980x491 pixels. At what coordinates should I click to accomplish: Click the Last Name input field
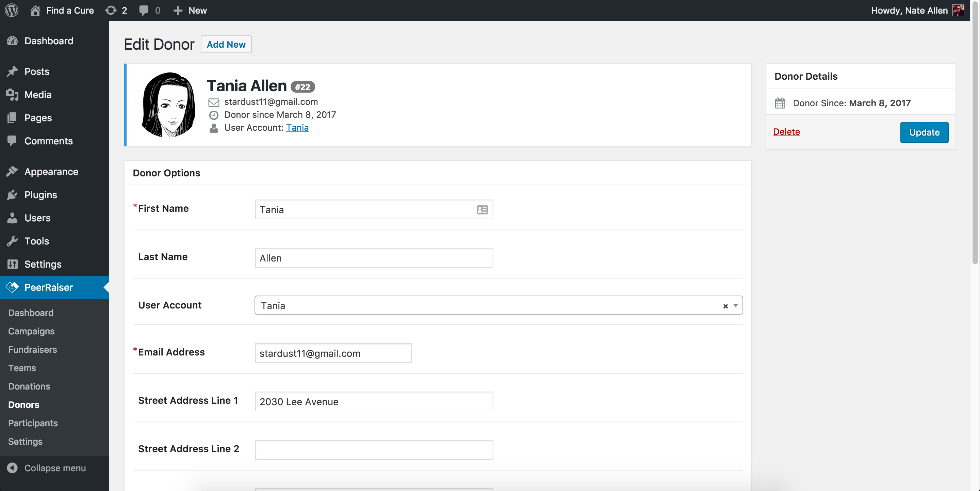pos(374,258)
